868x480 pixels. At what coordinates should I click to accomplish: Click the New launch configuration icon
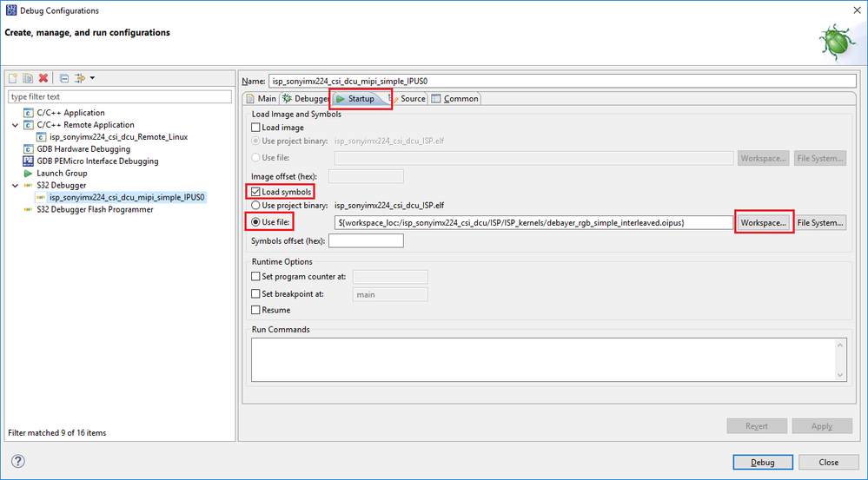tap(13, 78)
